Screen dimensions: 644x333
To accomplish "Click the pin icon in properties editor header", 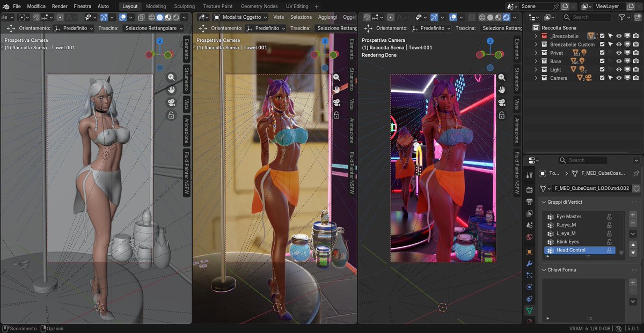I will 636,174.
